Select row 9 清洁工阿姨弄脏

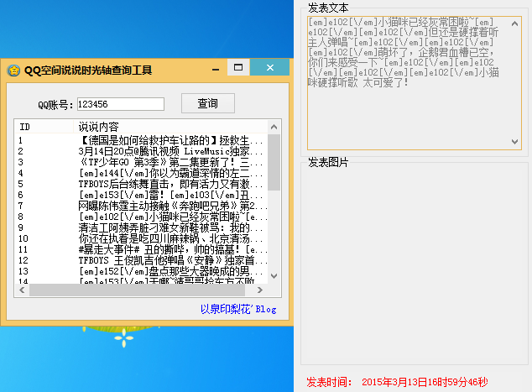(141, 227)
